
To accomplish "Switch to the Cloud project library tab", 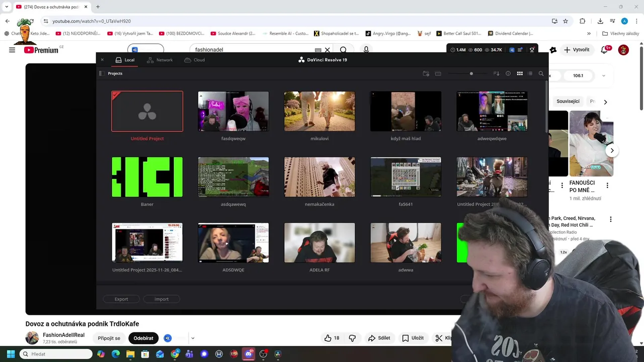I will coord(194,60).
